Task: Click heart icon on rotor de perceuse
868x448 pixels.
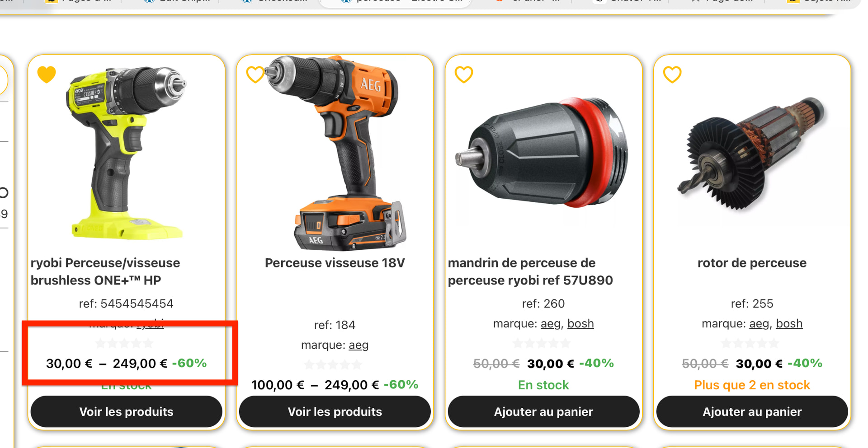Action: (672, 75)
